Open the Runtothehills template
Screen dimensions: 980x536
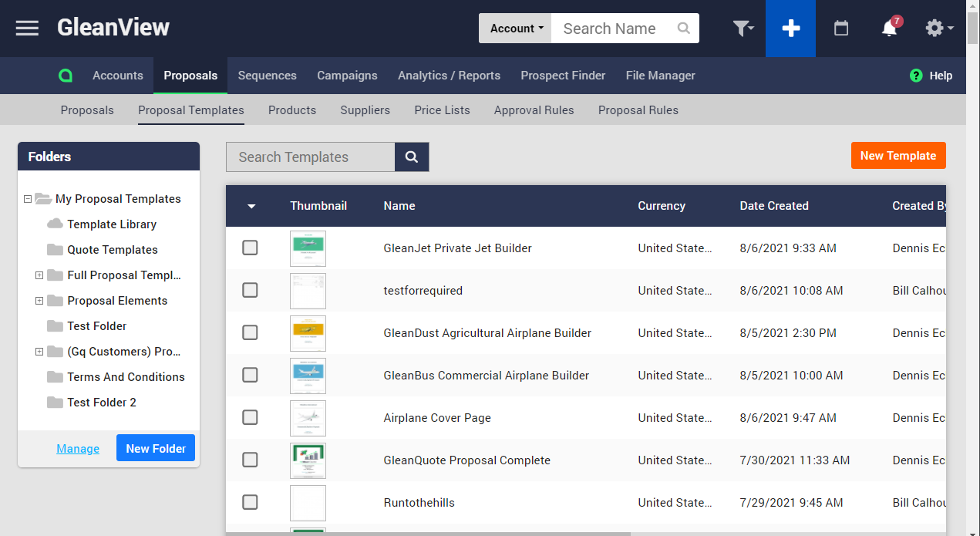[x=419, y=503]
